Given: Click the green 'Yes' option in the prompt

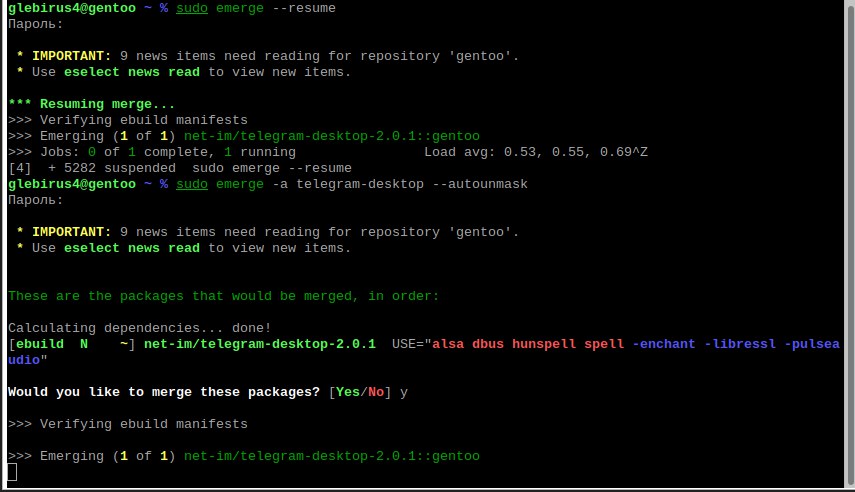Looking at the screenshot, I should point(348,392).
